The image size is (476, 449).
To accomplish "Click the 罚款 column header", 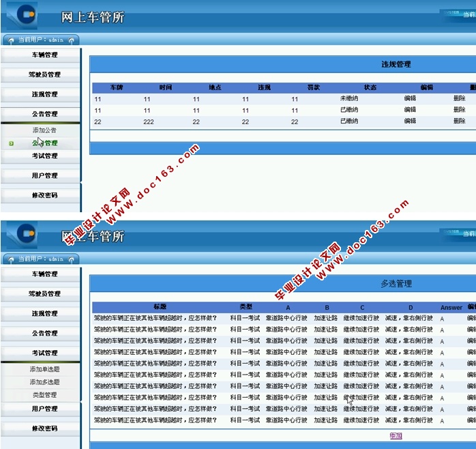I will click(x=313, y=87).
